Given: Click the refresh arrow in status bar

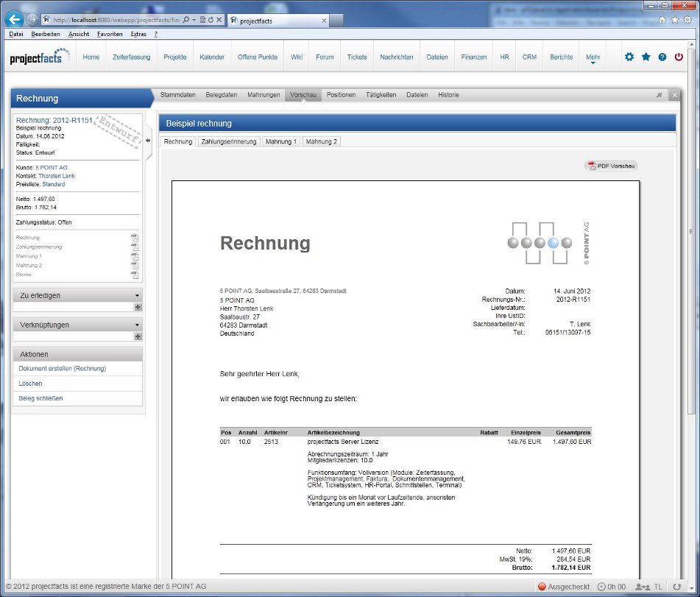Looking at the screenshot, I should pyautogui.click(x=676, y=587).
